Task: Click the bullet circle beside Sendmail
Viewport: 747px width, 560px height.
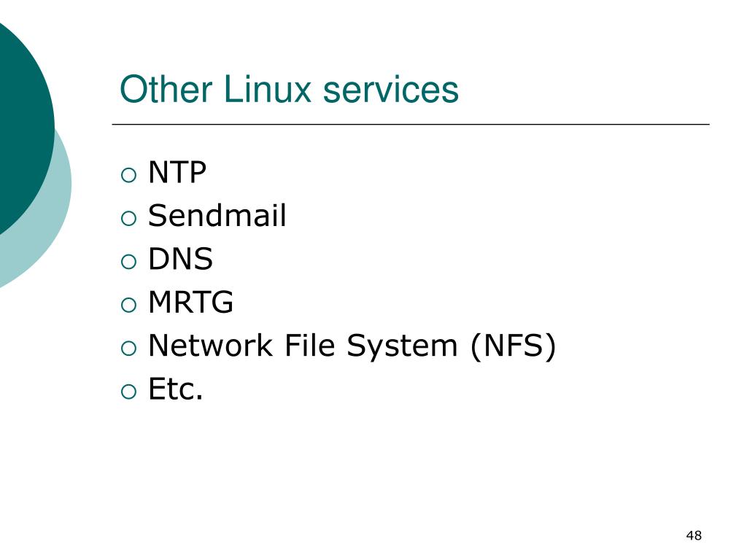Action: point(128,219)
